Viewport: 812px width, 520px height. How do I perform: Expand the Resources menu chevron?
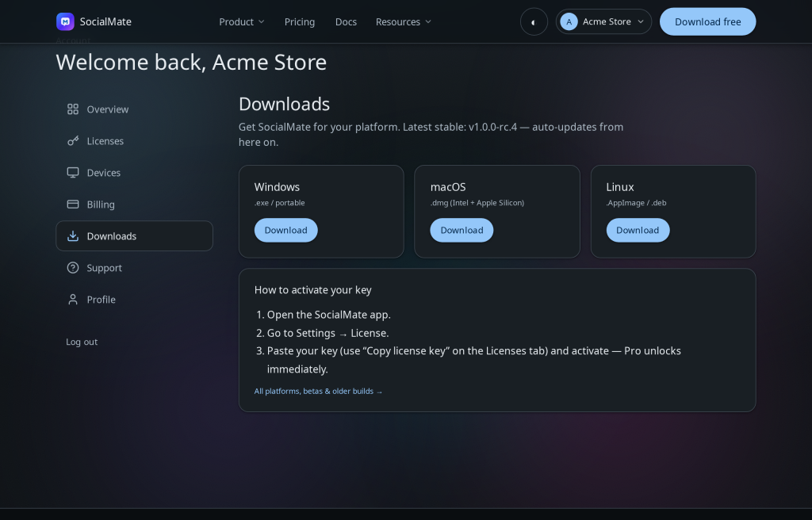428,21
